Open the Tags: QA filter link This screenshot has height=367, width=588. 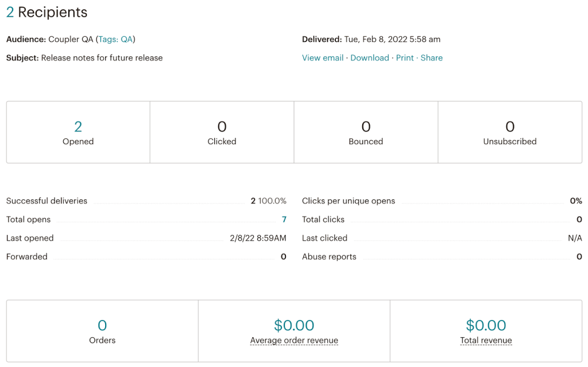pos(116,40)
